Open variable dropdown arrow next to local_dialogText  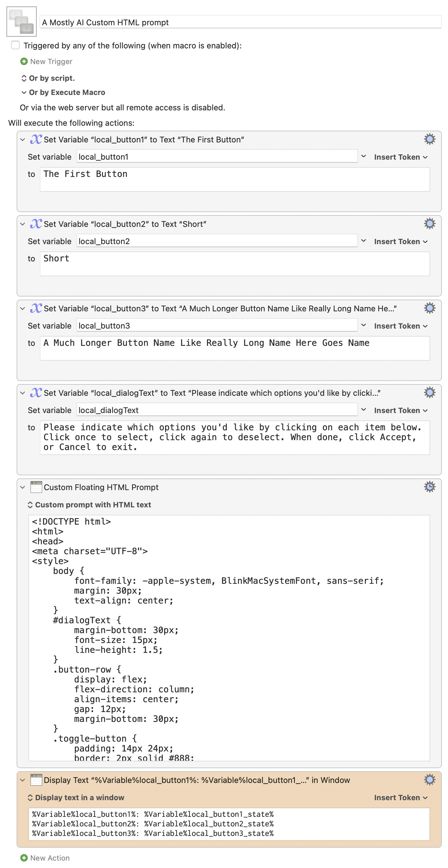pyautogui.click(x=364, y=410)
